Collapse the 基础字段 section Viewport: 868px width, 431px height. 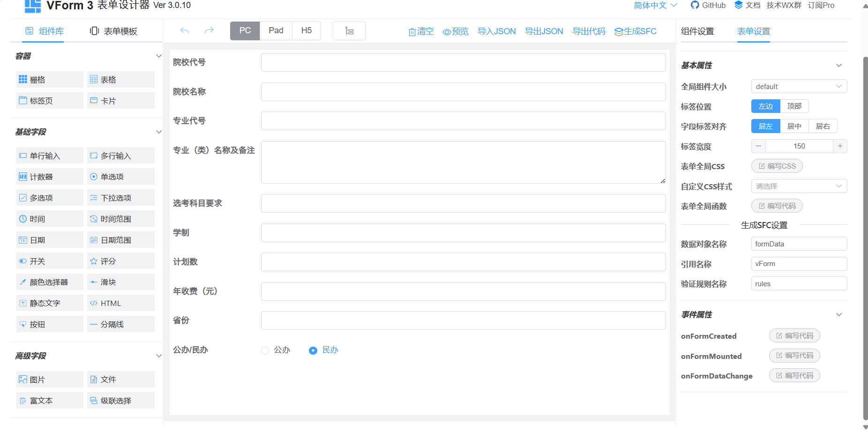tap(158, 132)
